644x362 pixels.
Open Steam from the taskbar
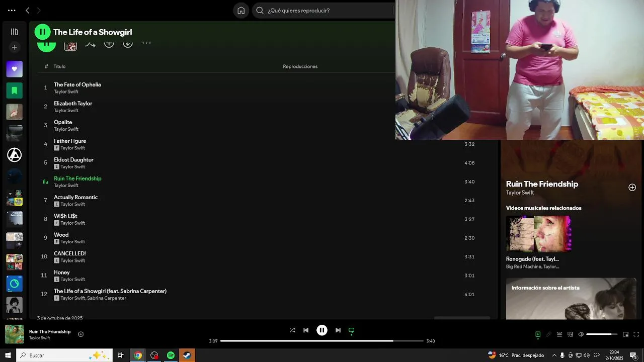click(187, 355)
